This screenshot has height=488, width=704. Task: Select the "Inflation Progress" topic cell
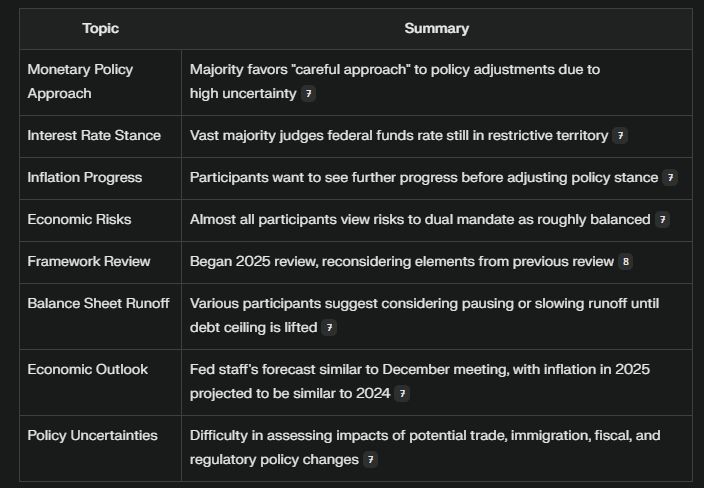85,178
